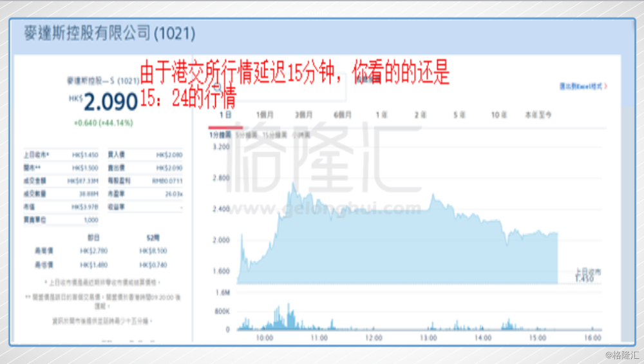Click the 成交金額 value HK$87.33M
The image size is (644, 364).
pos(83,181)
